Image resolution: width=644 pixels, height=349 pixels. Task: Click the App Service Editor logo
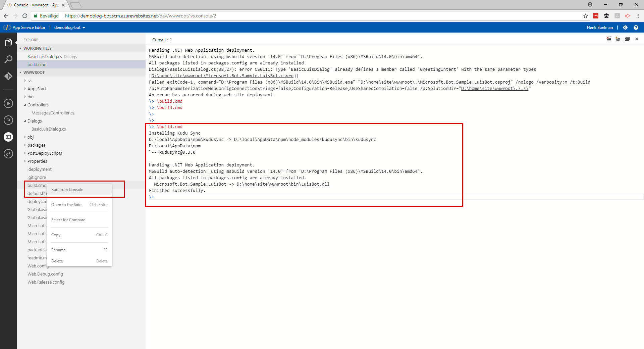click(x=7, y=28)
